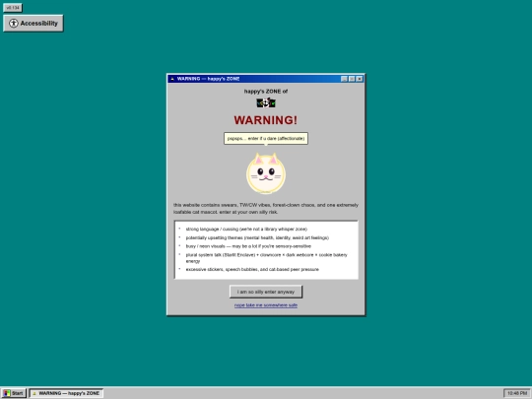The height and width of the screenshot is (399, 532).
Task: Click the 'WARNING — happy's ZONE' title bar text
Action: [x=208, y=79]
